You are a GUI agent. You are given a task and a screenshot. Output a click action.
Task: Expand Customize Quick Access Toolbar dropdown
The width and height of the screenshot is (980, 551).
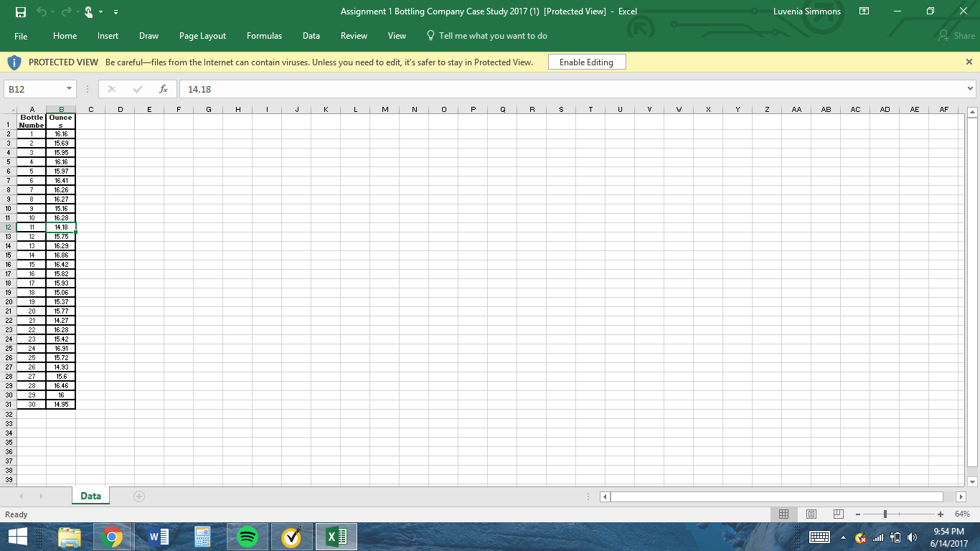(x=116, y=12)
